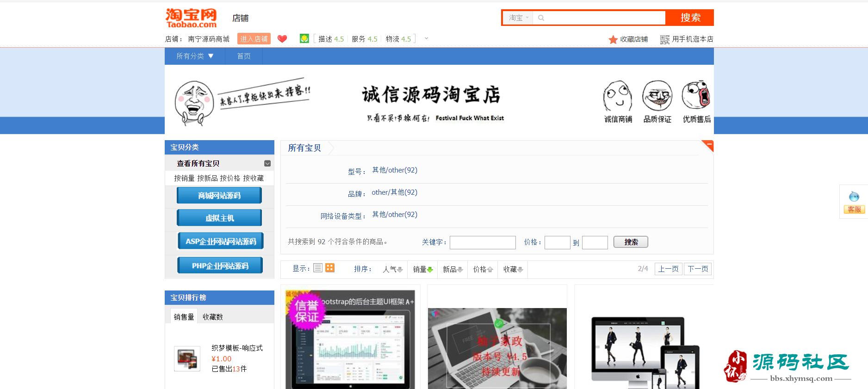Viewport: 868px width, 389px height.
Task: Click the 进入店铺 button
Action: [254, 39]
